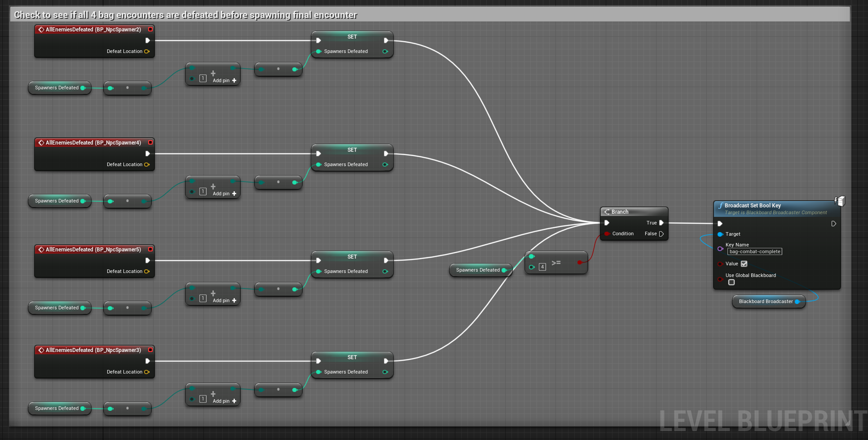
Task: Click the Defeat Location pin on BP_NpcSpawner4
Action: [148, 164]
